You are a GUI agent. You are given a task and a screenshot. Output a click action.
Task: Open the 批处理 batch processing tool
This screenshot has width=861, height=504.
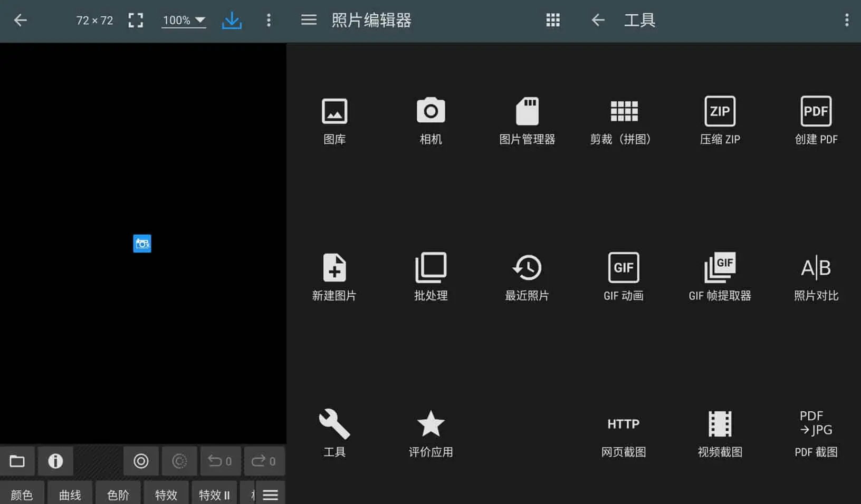430,277
